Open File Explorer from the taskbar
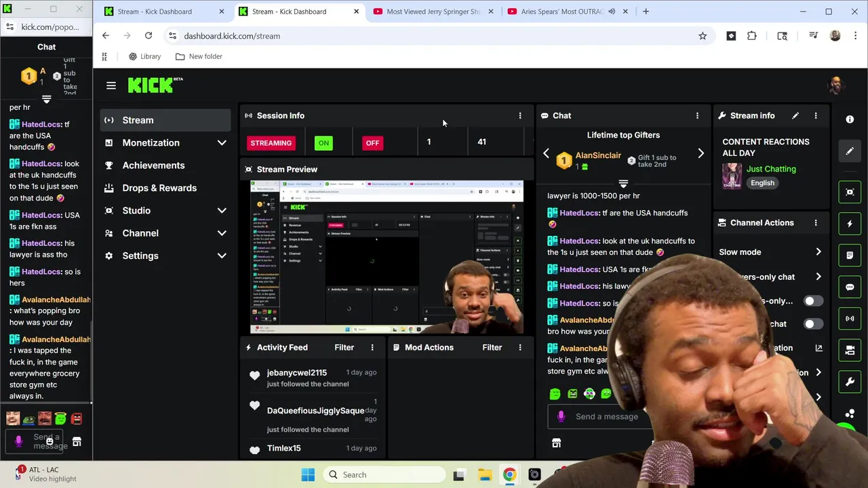The image size is (868, 488). coord(484,475)
